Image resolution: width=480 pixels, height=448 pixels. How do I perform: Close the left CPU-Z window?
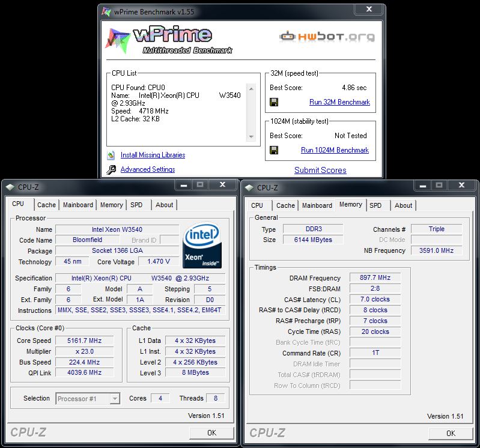coord(222,185)
